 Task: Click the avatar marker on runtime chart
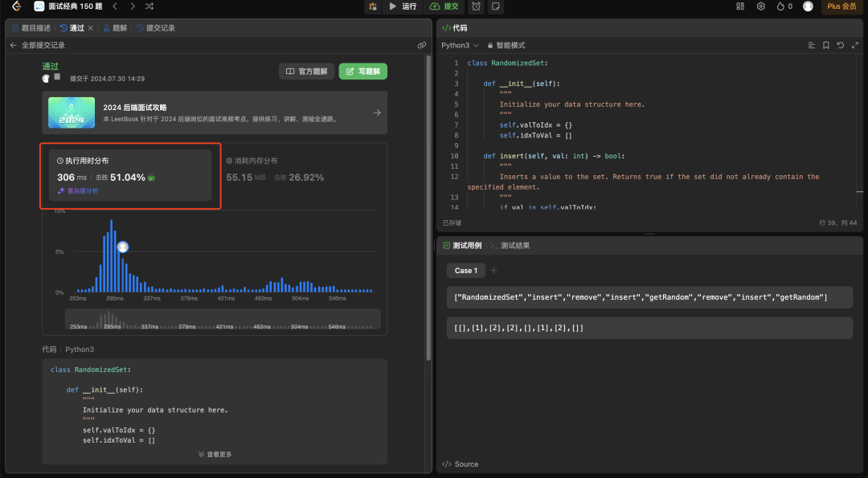pyautogui.click(x=123, y=247)
